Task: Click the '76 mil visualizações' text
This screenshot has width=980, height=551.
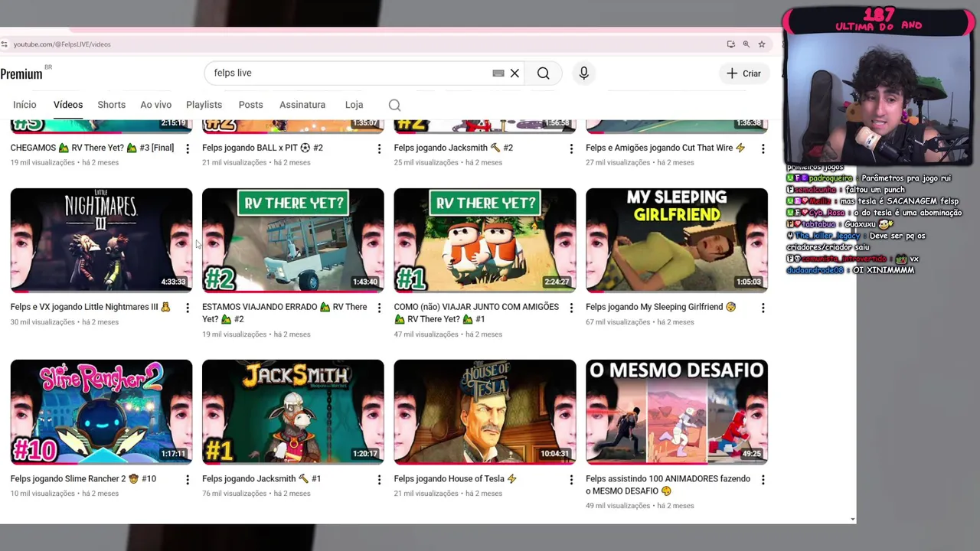Action: [x=234, y=494]
